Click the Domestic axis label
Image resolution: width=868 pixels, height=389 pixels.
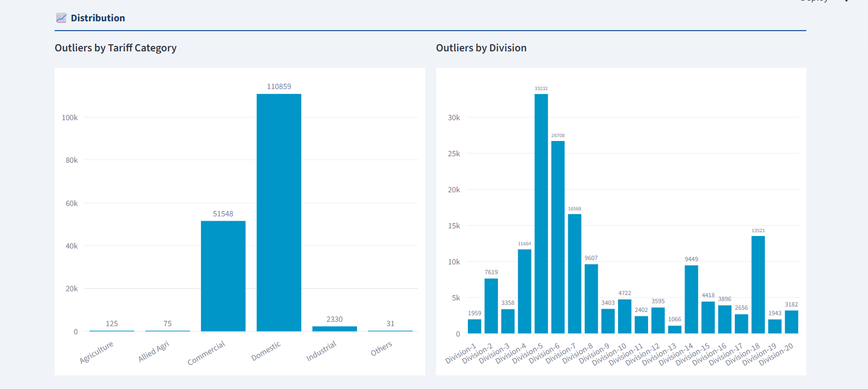tap(266, 351)
